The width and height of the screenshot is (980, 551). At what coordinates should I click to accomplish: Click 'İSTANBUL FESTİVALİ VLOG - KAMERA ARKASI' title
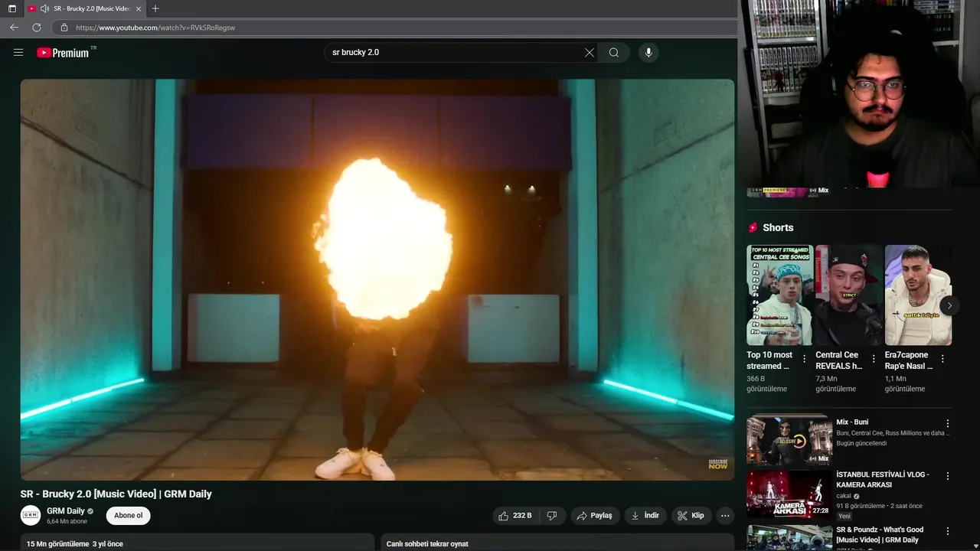coord(883,480)
